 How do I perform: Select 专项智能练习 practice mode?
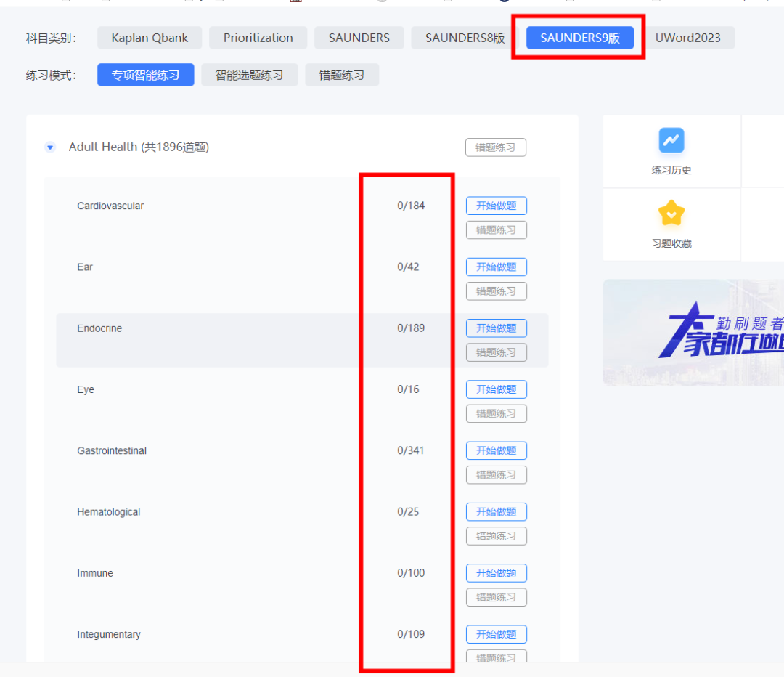click(x=145, y=75)
